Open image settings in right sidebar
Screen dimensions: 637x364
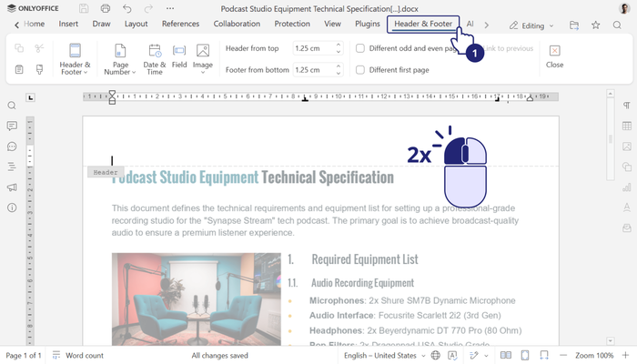point(626,147)
